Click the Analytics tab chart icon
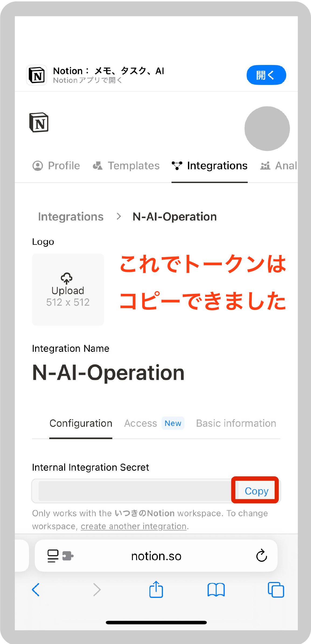 point(265,166)
